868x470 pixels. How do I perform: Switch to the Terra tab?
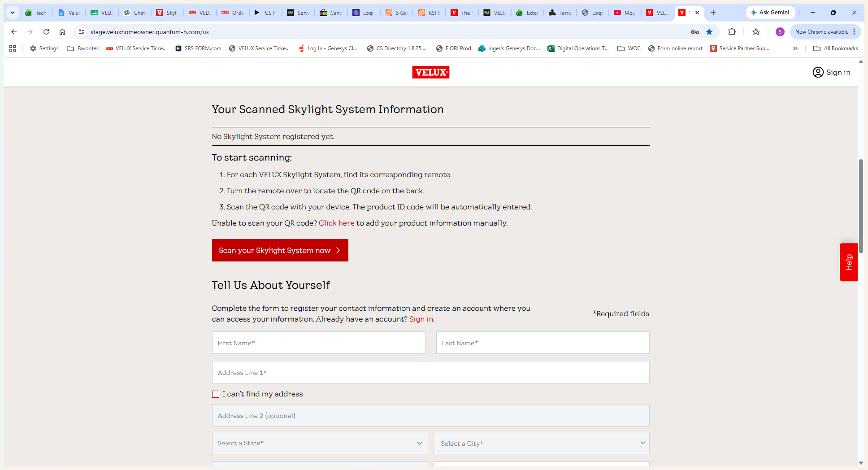click(560, 13)
